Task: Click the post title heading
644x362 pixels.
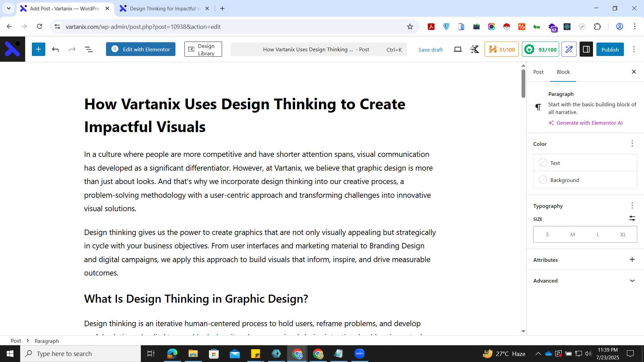Action: 245,115
